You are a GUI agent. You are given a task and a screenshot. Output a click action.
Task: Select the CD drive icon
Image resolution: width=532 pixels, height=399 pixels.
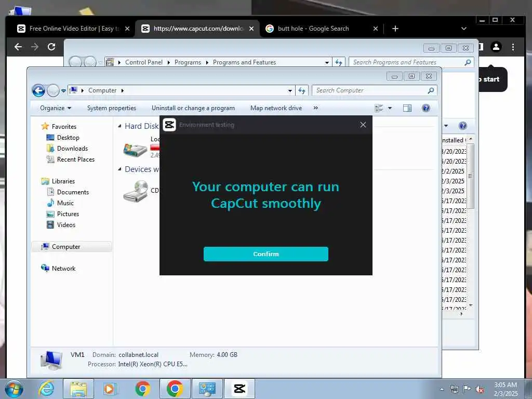pos(136,191)
